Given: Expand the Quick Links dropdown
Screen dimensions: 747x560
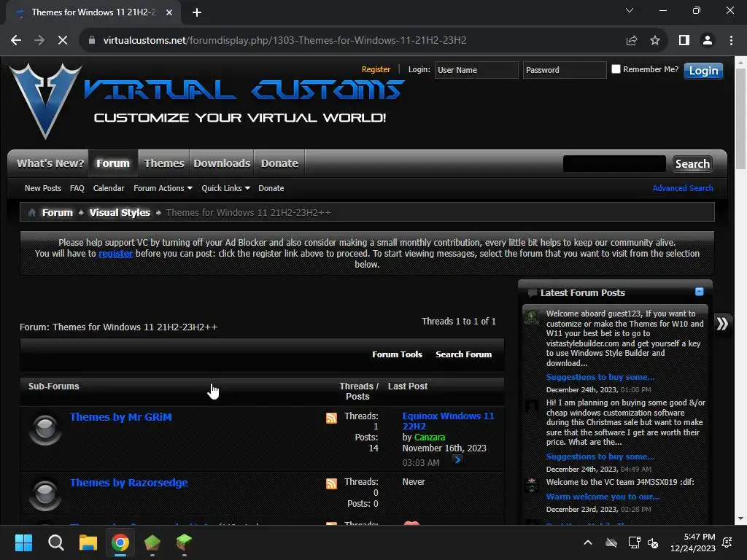Looking at the screenshot, I should pyautogui.click(x=226, y=188).
